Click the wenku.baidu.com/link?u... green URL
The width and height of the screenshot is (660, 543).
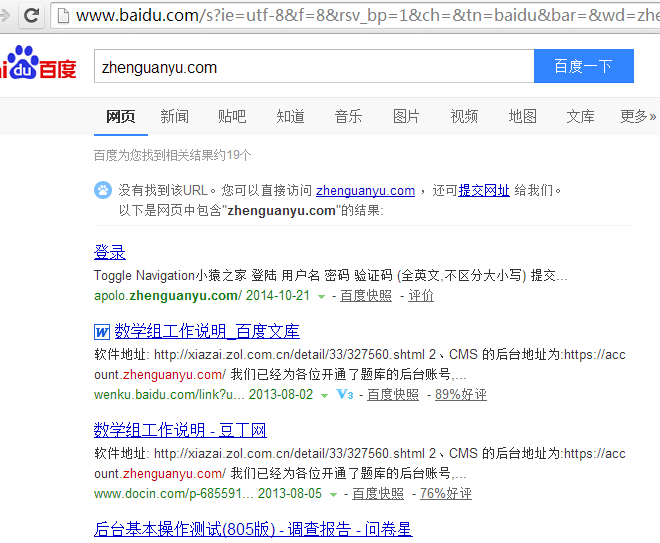coord(169,394)
